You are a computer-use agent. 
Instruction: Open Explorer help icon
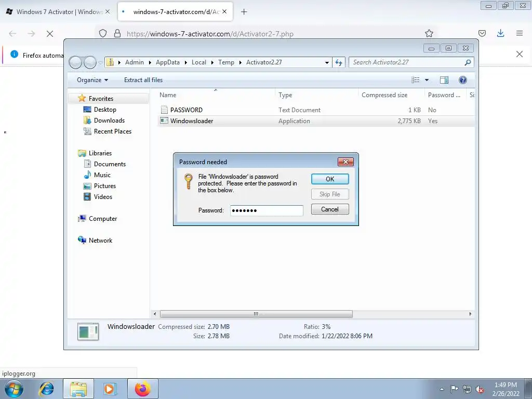463,80
